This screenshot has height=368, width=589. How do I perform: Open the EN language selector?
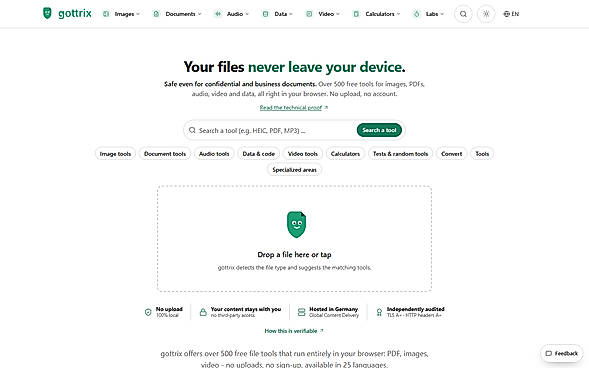point(511,14)
